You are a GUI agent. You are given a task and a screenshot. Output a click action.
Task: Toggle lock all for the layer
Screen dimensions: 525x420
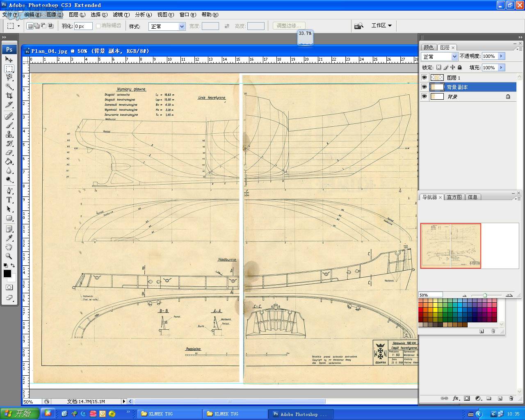(460, 67)
